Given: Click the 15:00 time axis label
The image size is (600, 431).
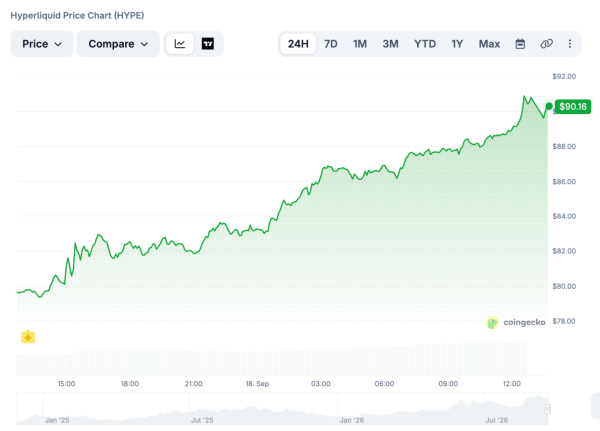Looking at the screenshot, I should point(66,384).
